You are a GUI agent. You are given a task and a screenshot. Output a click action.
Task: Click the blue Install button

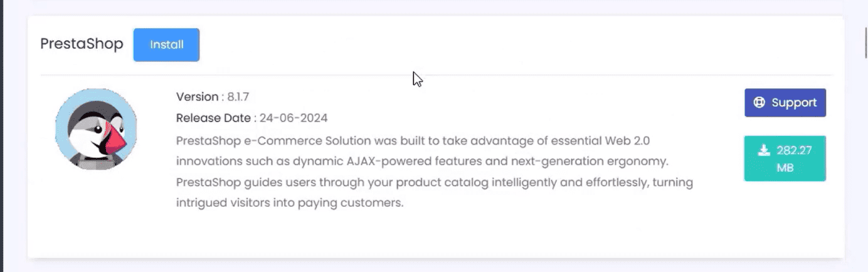(x=166, y=44)
